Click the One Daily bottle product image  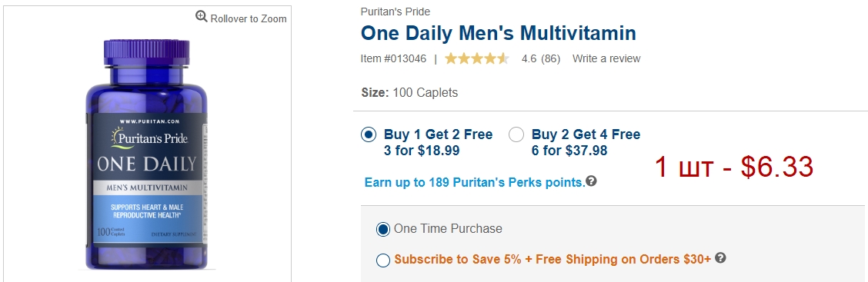(x=147, y=154)
